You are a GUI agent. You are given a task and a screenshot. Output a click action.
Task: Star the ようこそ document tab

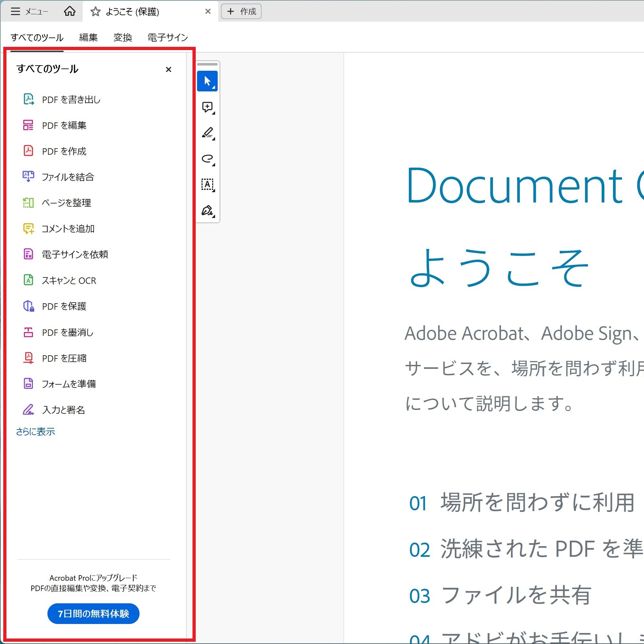(95, 12)
